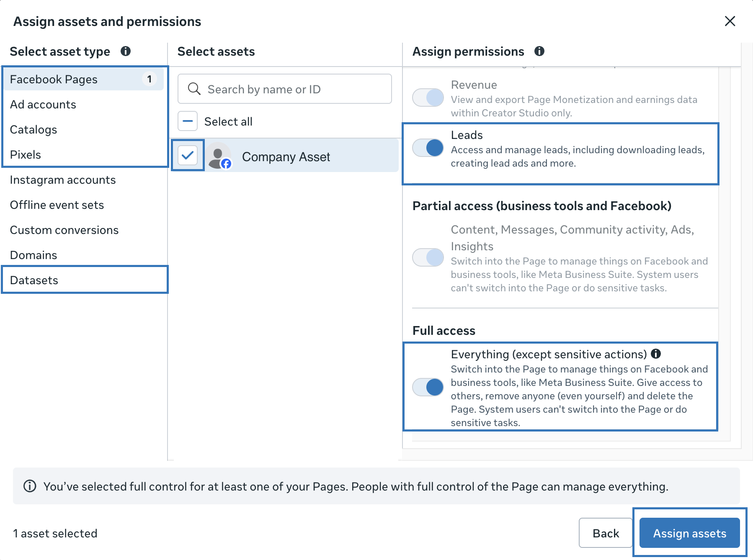Choose Custom conversions asset type
The image size is (753, 560).
coord(84,230)
